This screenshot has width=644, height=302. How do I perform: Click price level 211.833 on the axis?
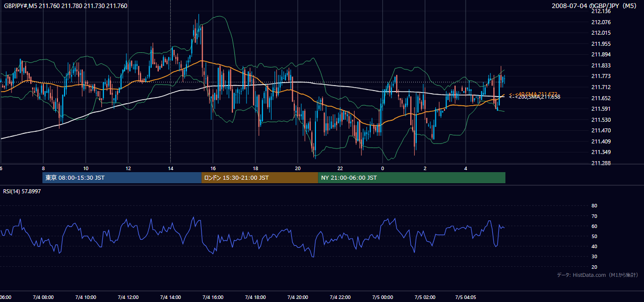click(601, 65)
